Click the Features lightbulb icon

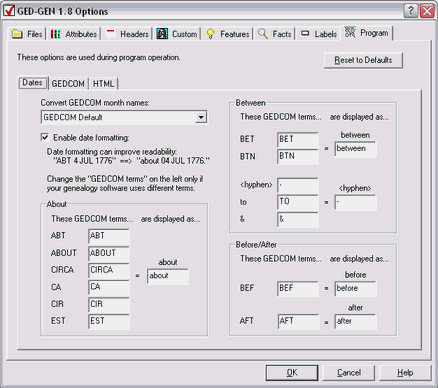tap(210, 34)
